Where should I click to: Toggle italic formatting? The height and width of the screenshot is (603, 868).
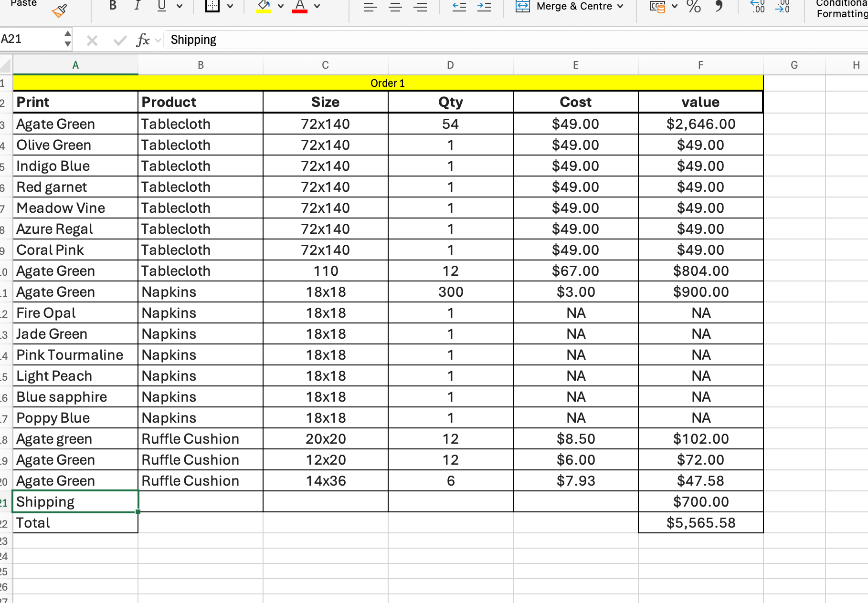pos(138,6)
